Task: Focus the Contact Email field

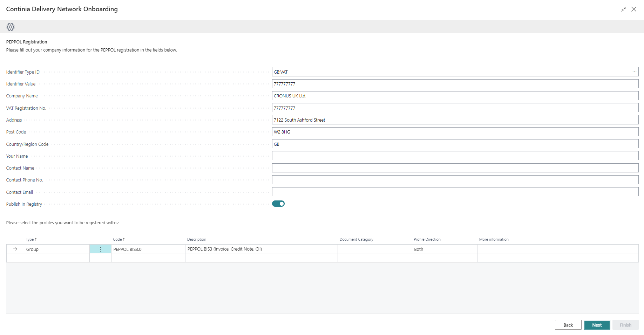Action: (x=455, y=192)
